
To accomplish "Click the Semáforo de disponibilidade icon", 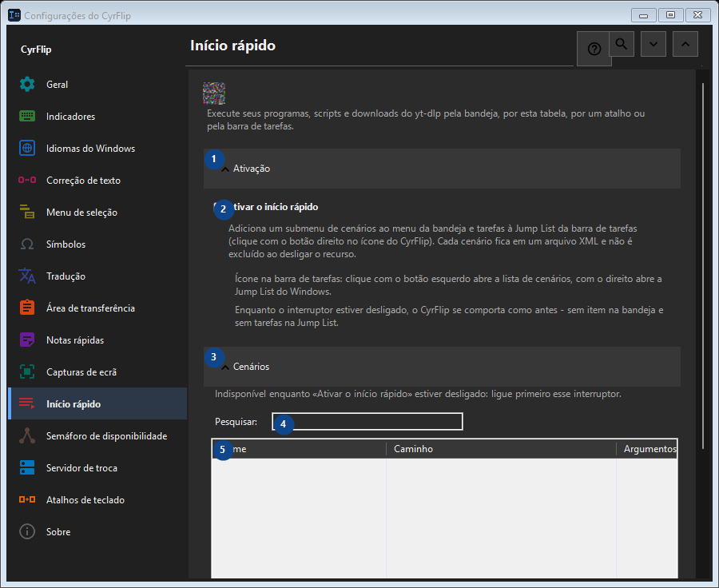I will 27,435.
